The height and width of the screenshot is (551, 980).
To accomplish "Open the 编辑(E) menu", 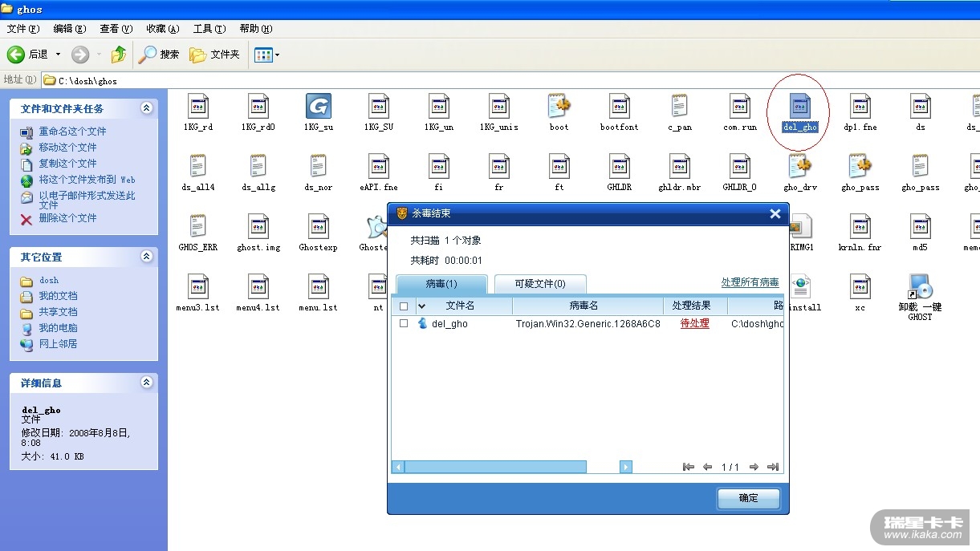I will tap(70, 29).
